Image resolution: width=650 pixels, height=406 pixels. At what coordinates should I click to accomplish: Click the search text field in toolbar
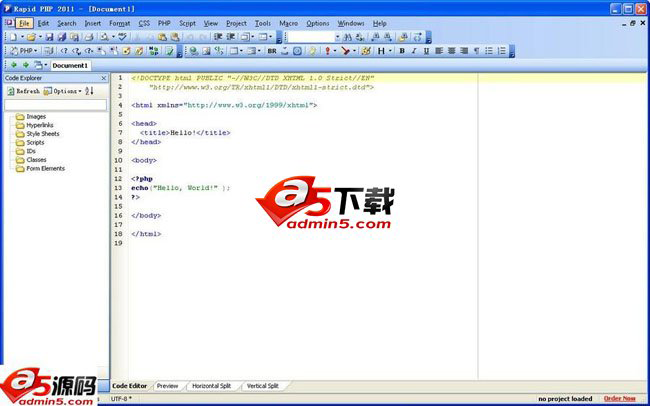click(x=311, y=37)
